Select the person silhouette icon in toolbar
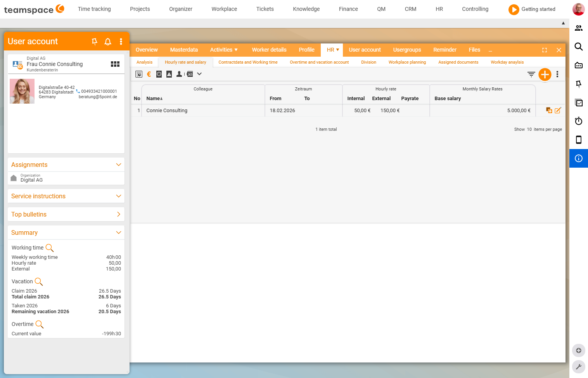Screen dimensions: 588x378 179,74
